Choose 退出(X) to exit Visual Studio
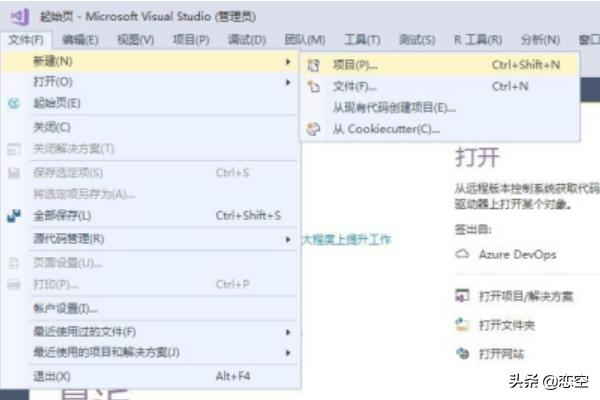Screen dimensions: 600x400 (150, 376)
